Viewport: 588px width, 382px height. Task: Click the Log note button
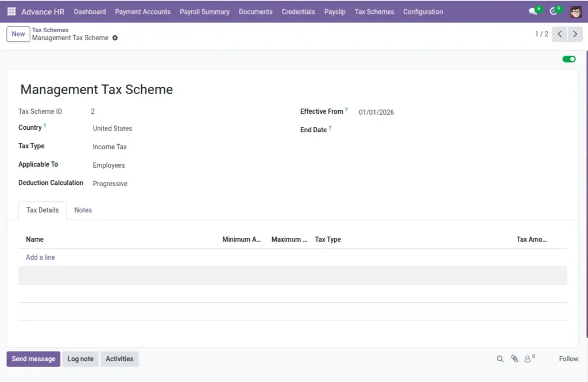pos(80,359)
